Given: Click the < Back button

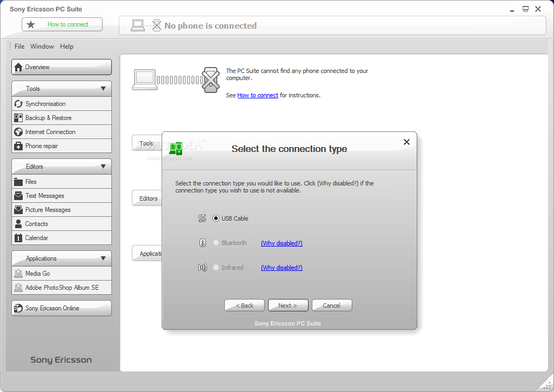Looking at the screenshot, I should coord(244,305).
